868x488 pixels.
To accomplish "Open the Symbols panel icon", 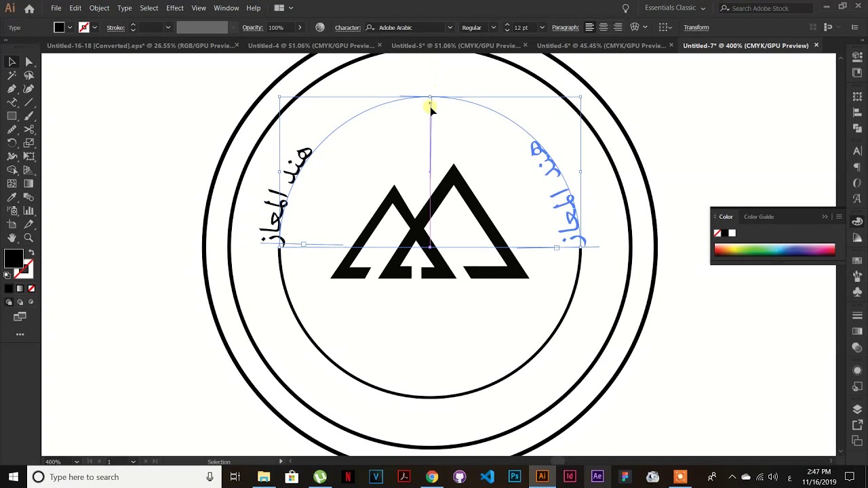I will pyautogui.click(x=857, y=292).
